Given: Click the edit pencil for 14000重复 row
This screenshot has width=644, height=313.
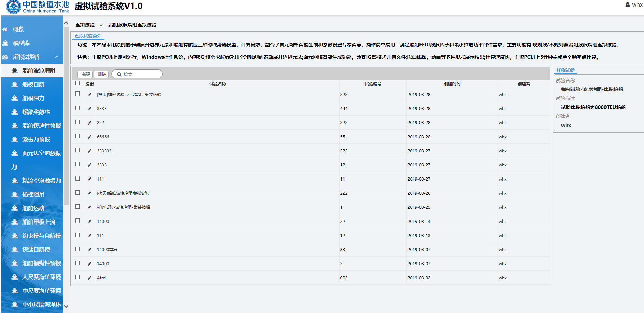Looking at the screenshot, I should (x=89, y=250).
